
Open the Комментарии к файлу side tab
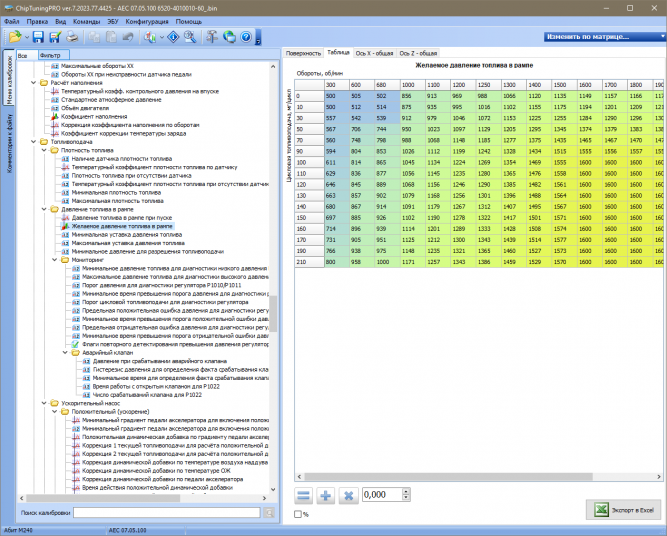[9, 143]
